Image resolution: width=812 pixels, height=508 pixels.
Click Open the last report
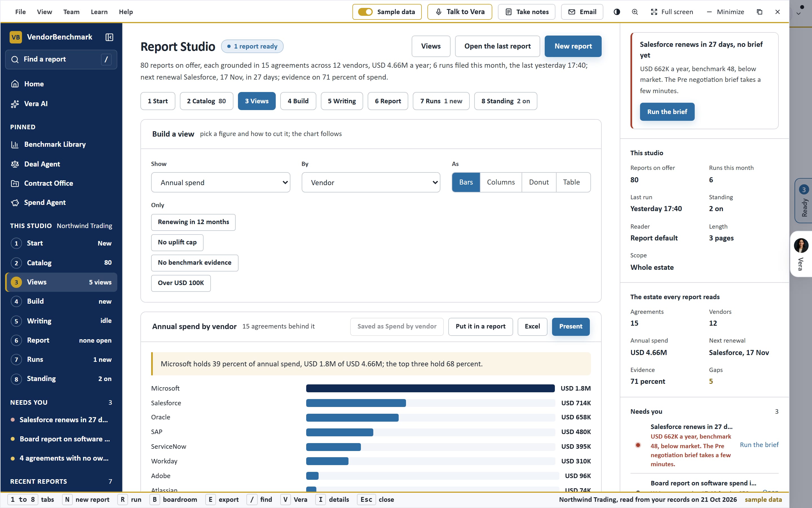tap(497, 46)
